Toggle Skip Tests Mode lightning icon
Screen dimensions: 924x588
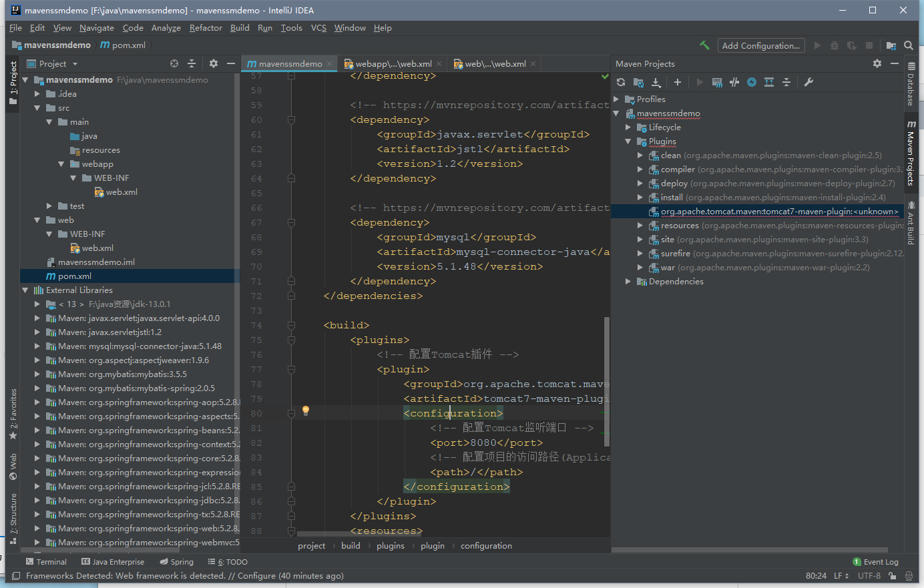coord(752,82)
